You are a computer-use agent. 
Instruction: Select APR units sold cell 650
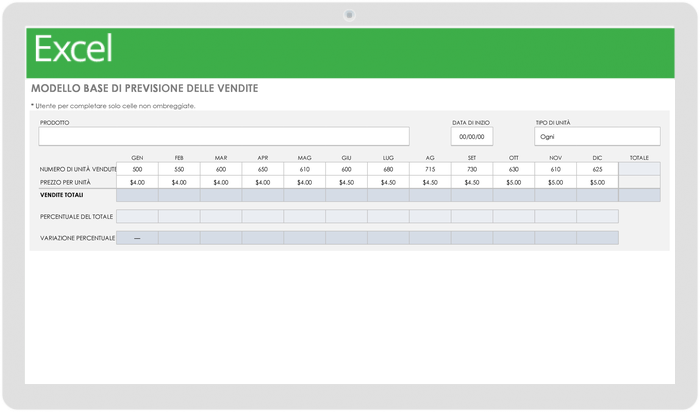pos(262,169)
